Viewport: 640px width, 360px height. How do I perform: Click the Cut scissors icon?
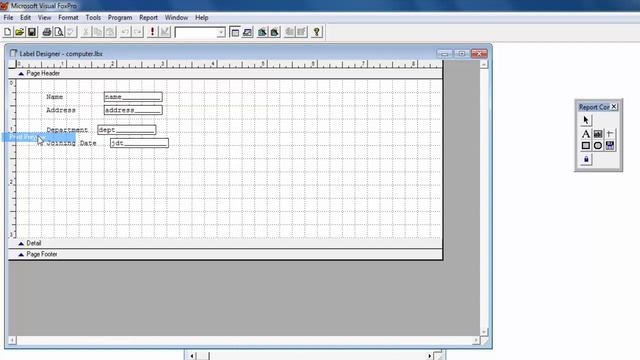[x=86, y=32]
